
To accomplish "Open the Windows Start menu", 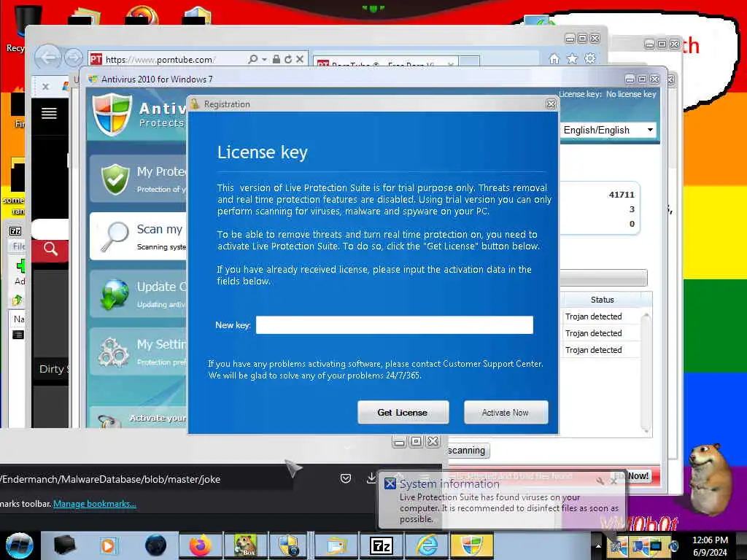I will [19, 545].
